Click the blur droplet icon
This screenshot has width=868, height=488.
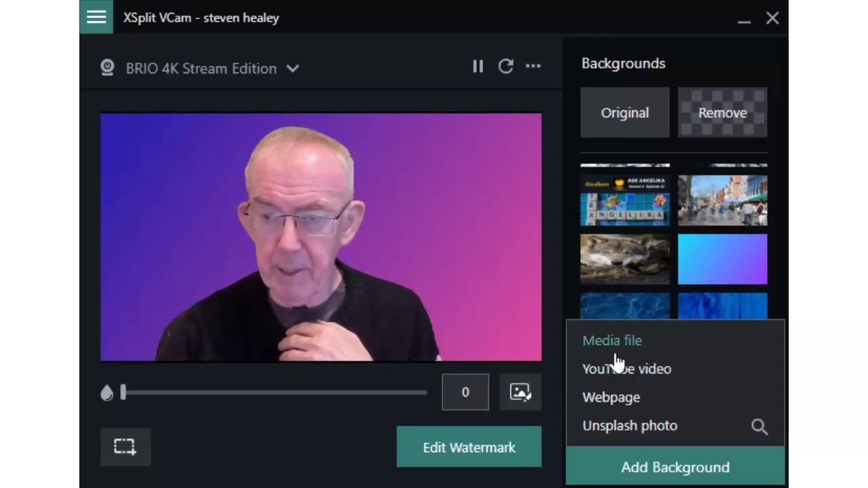point(106,392)
